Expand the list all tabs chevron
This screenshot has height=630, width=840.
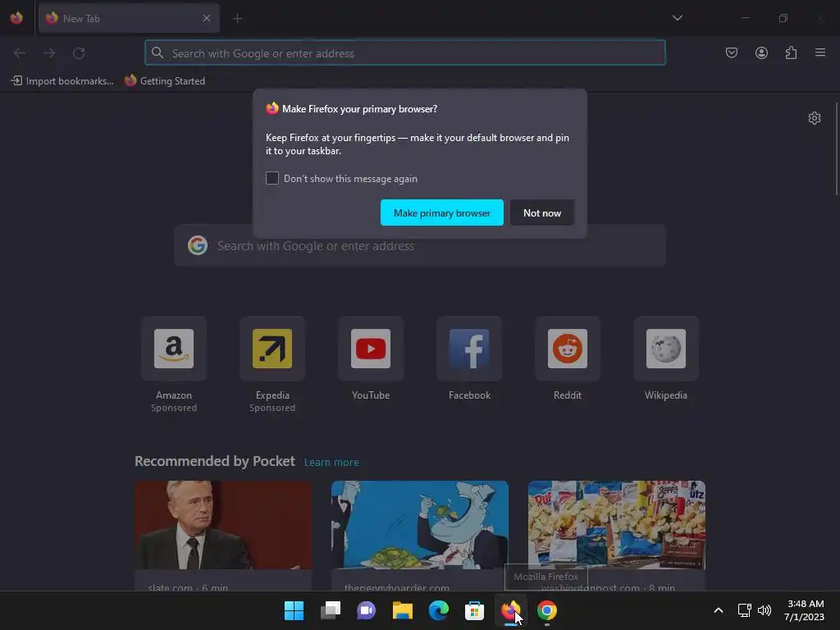pos(677,18)
